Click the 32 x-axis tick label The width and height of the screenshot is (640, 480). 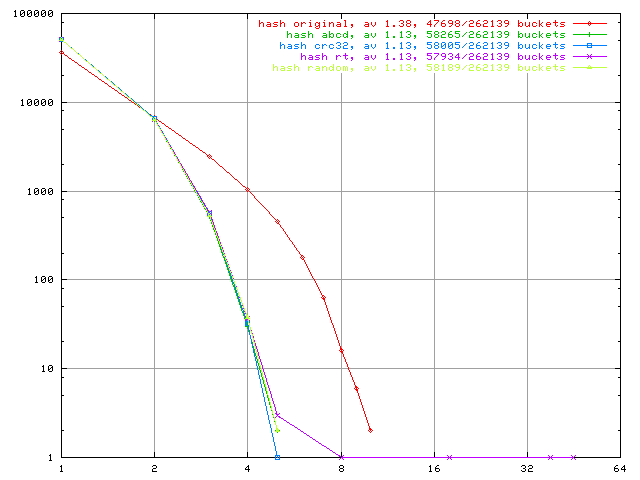527,468
